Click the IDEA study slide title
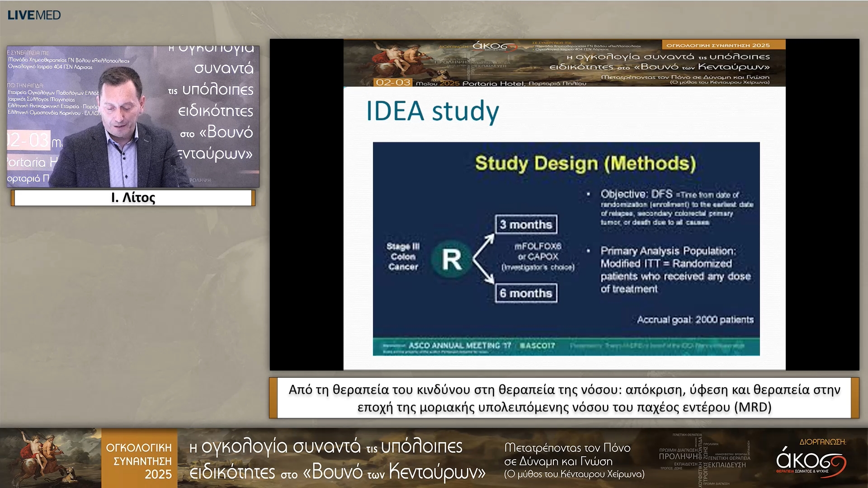 [x=432, y=111]
